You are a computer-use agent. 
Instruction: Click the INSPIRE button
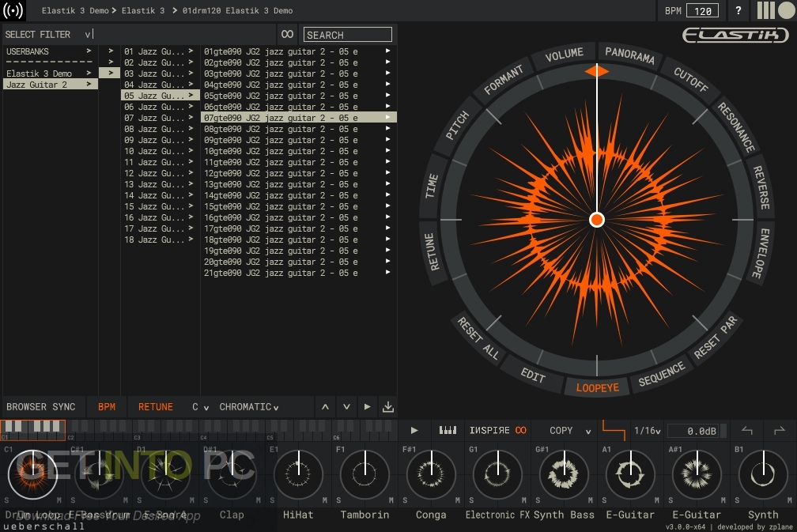pos(497,430)
